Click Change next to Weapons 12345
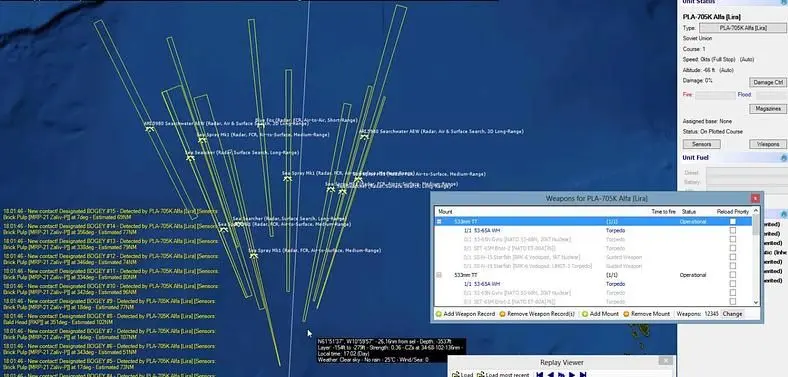 coord(732,314)
